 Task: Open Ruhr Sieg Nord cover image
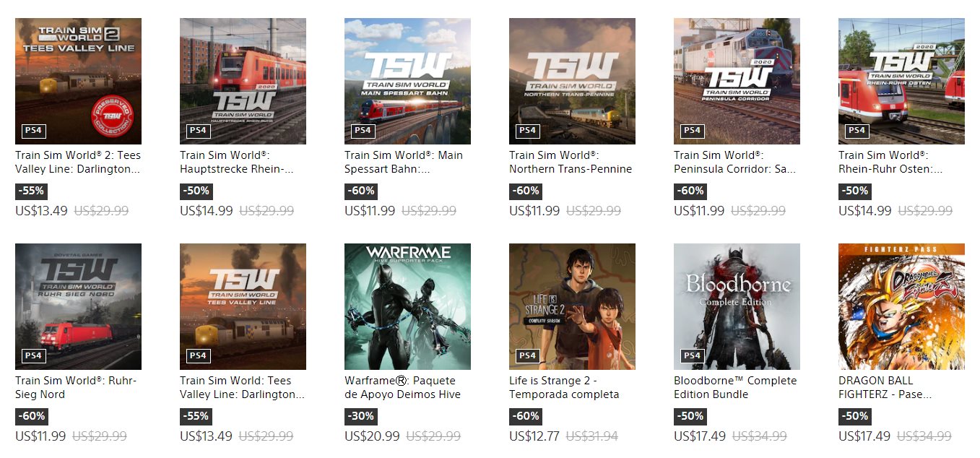(x=78, y=307)
